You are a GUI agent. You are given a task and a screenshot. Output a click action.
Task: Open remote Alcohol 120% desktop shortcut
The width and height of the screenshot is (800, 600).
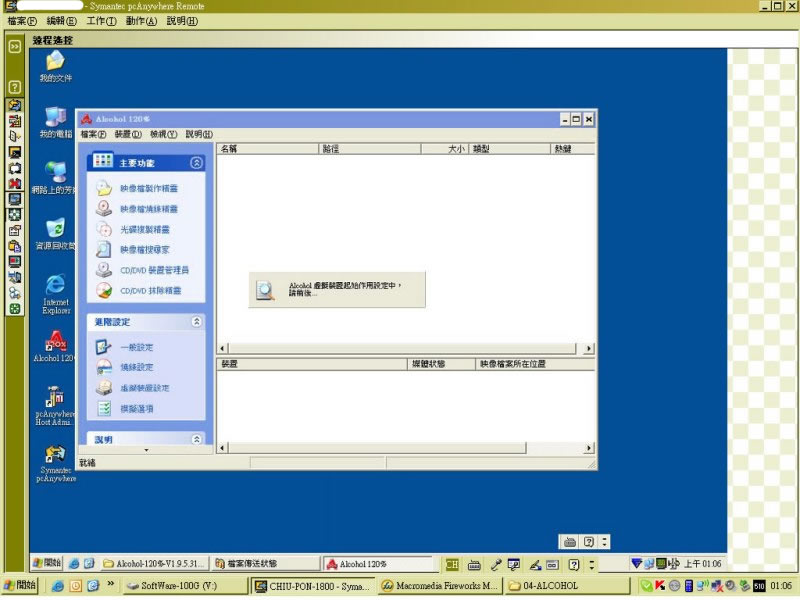(55, 346)
